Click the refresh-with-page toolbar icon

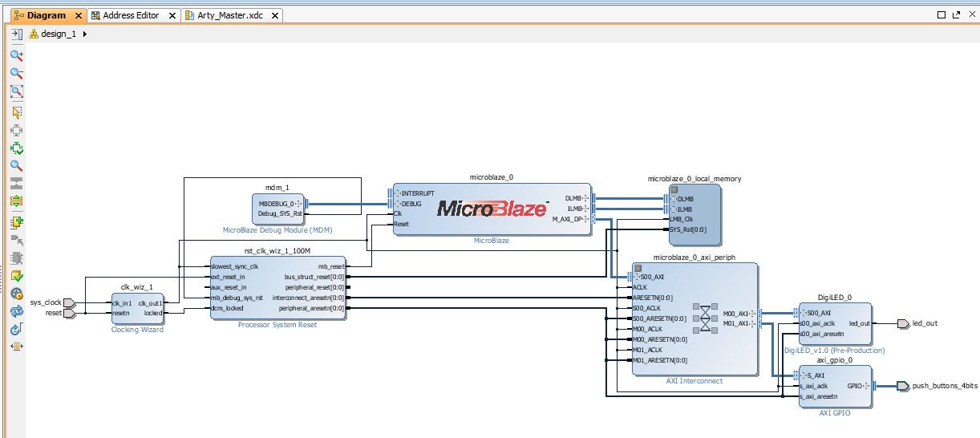pyautogui.click(x=17, y=329)
